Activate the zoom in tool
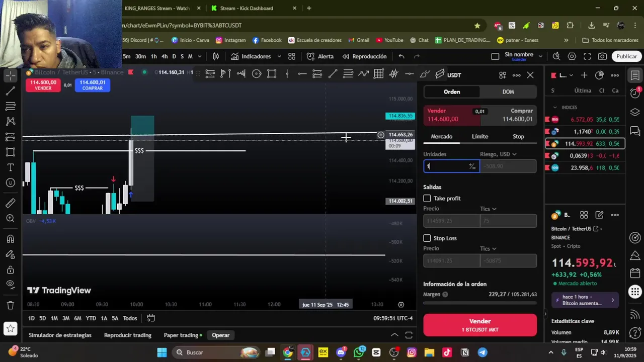This screenshot has width=644, height=362. 10,218
